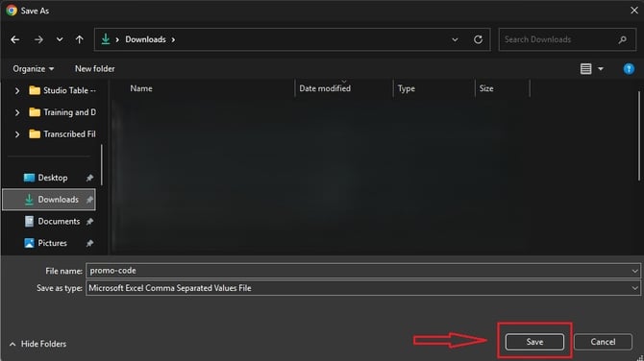The image size is (644, 361).
Task: Go back with the left arrow
Action: pyautogui.click(x=15, y=39)
